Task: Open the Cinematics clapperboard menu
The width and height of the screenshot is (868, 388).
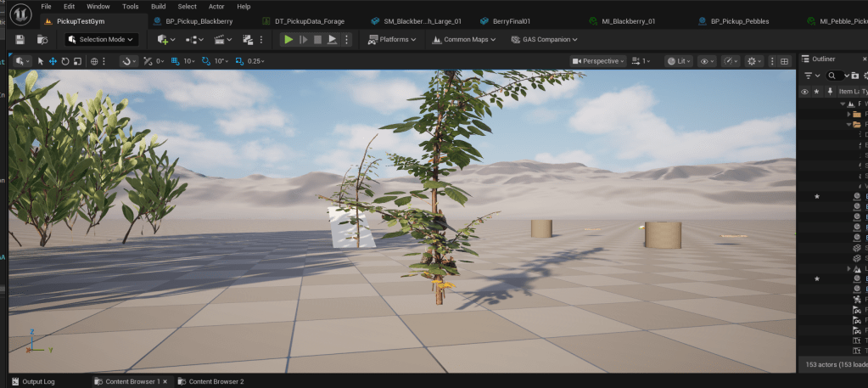Action: 222,39
